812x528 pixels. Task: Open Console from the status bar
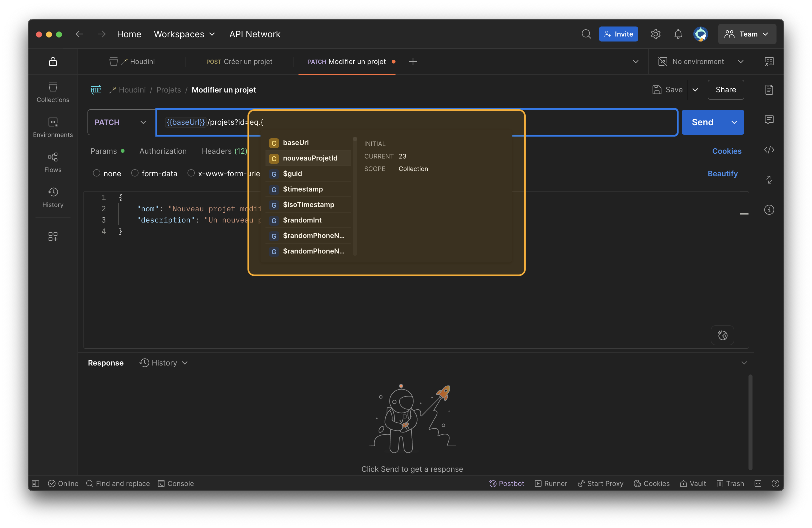coord(176,483)
